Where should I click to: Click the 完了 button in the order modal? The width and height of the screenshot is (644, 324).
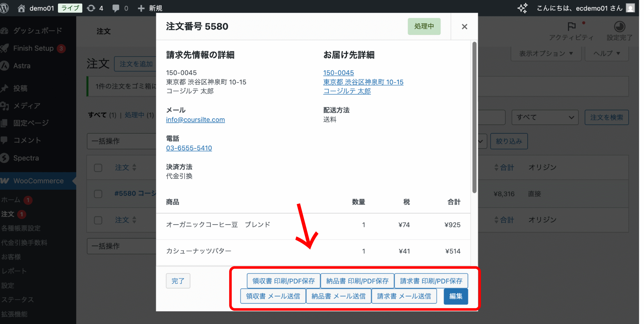(178, 281)
